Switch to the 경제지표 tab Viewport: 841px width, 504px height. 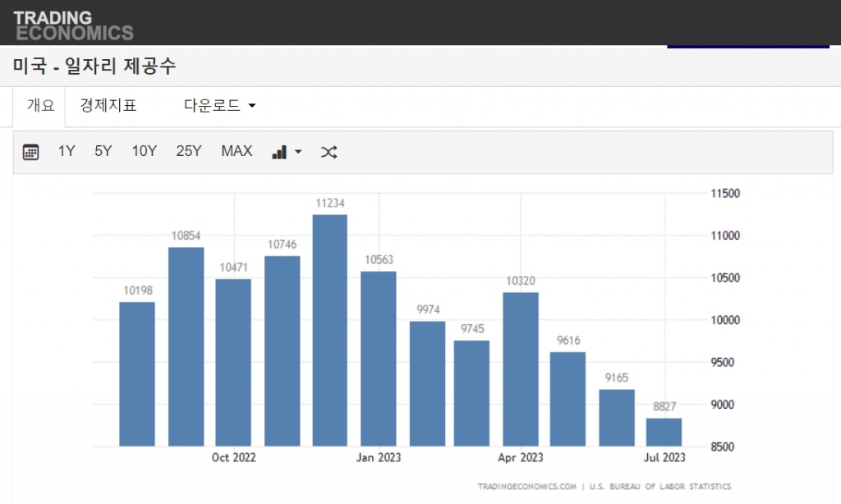[108, 105]
